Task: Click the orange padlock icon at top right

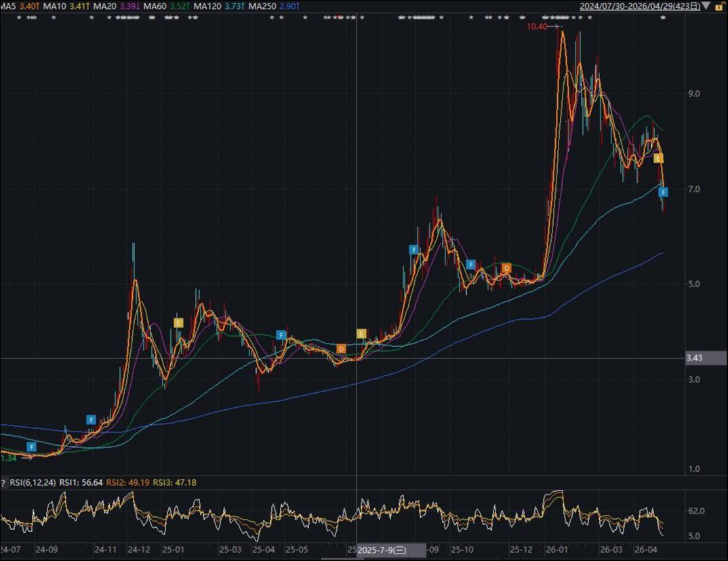Action: (x=719, y=6)
